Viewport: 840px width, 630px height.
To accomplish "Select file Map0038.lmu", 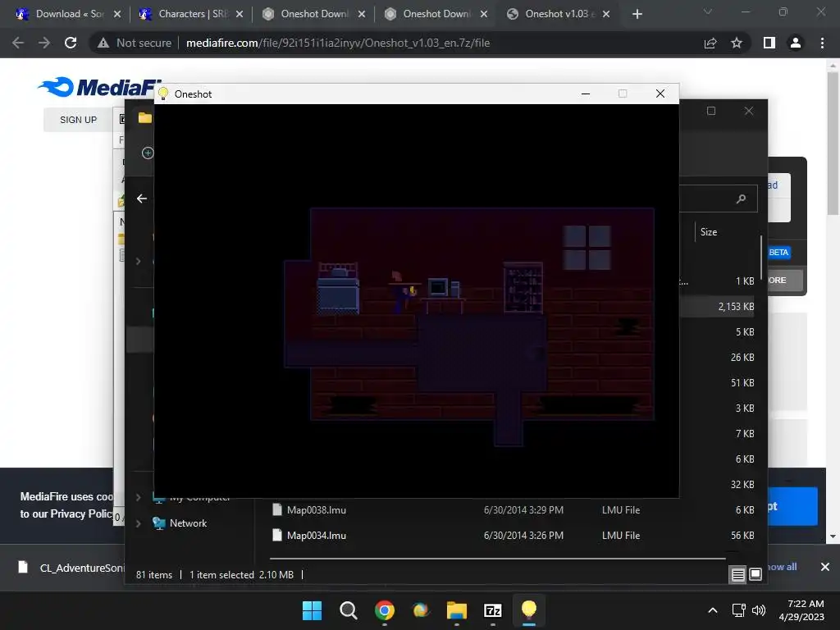I will [x=316, y=510].
